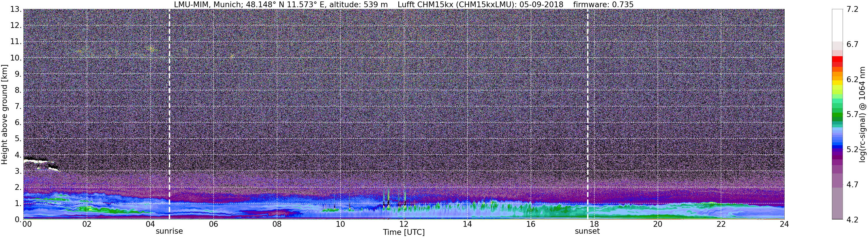Image resolution: width=868 pixels, height=238 pixels.
Task: Click the height axis tick '5.'
Action: (18, 139)
